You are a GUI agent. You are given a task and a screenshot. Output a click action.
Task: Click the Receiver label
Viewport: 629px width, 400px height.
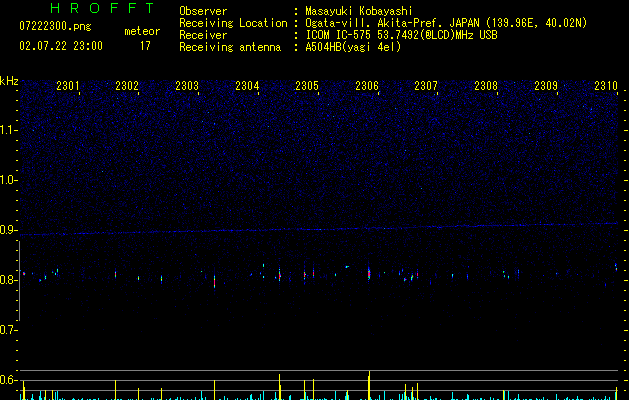tap(203, 35)
